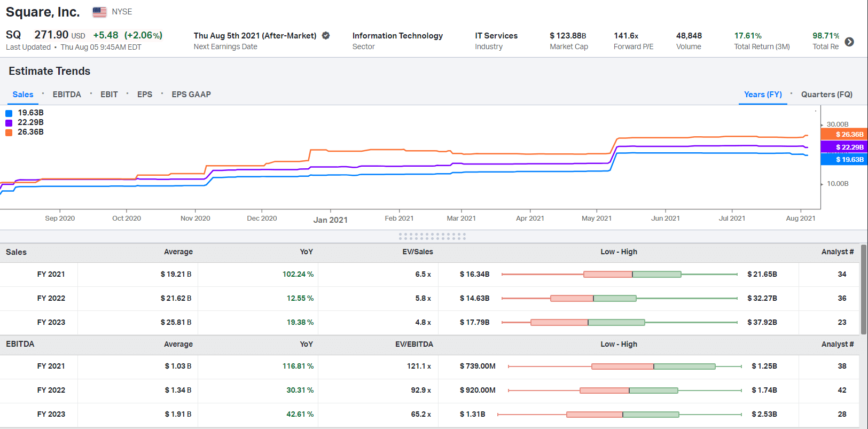This screenshot has width=868, height=429.
Task: Click the $37.92B high sales estimate
Action: point(762,322)
